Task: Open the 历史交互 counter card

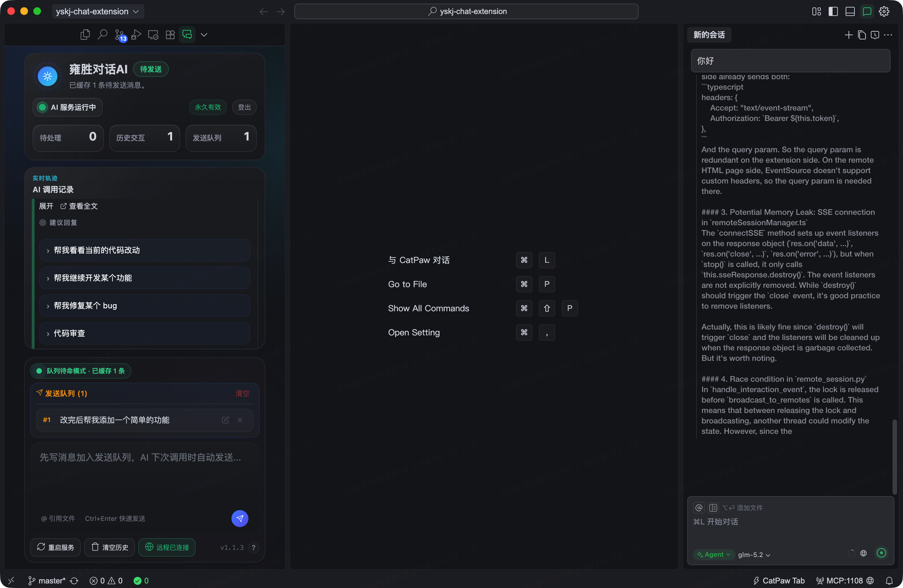Action: (144, 138)
